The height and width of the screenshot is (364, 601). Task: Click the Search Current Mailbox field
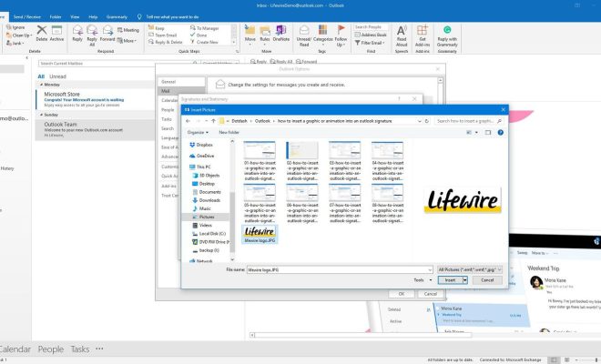click(x=115, y=64)
